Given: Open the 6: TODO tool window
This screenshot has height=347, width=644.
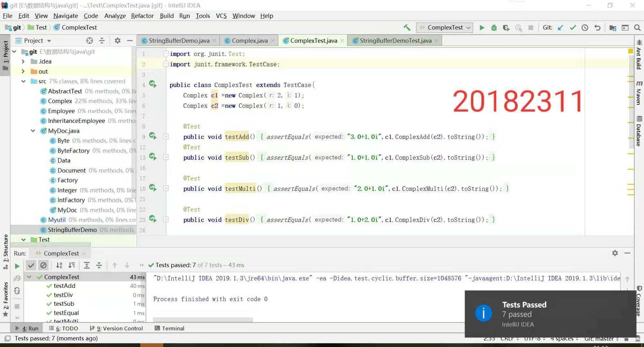Looking at the screenshot, I should pos(63,328).
